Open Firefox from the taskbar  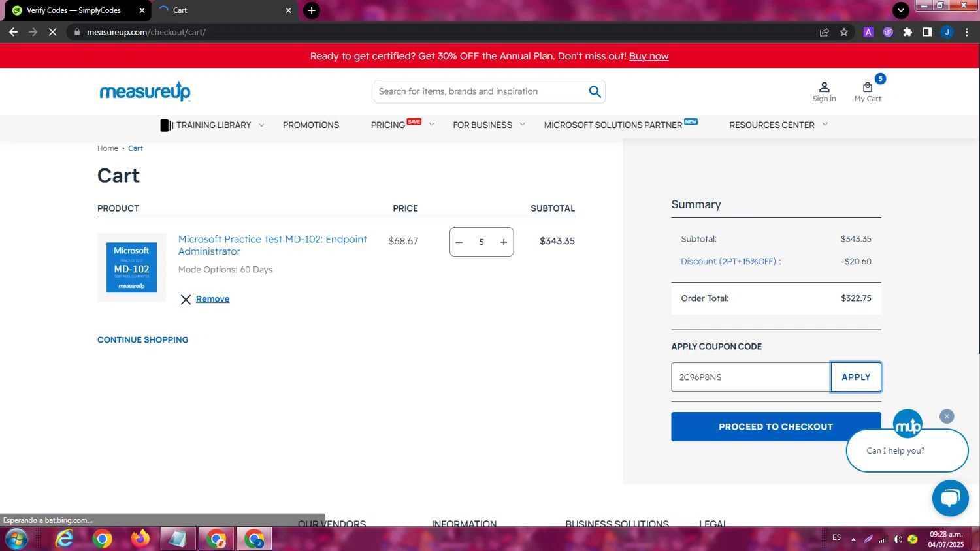140,539
